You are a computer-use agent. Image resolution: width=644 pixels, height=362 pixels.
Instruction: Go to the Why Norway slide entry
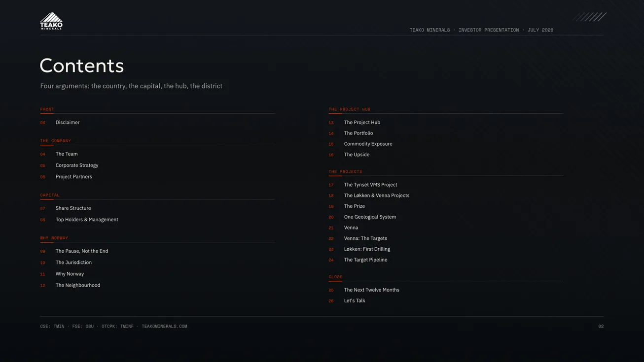click(x=70, y=274)
